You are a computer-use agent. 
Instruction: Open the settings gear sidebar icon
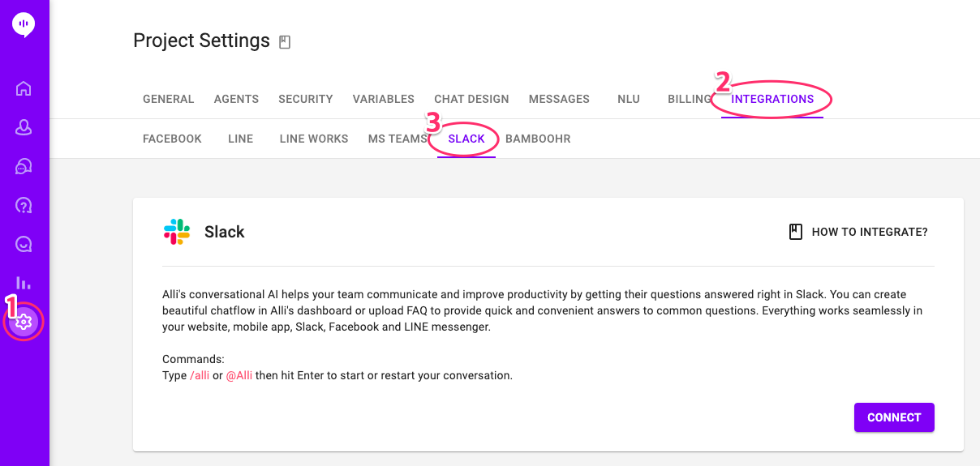24,322
